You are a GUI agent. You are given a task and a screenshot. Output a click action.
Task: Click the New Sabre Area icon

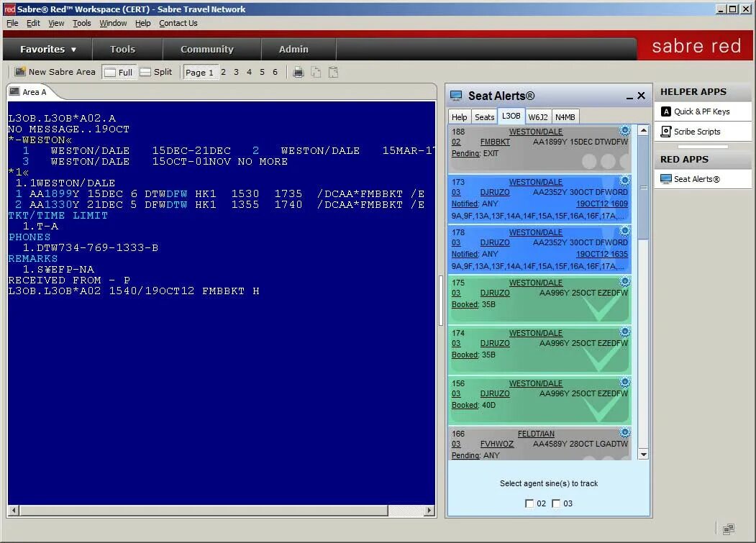click(x=19, y=72)
